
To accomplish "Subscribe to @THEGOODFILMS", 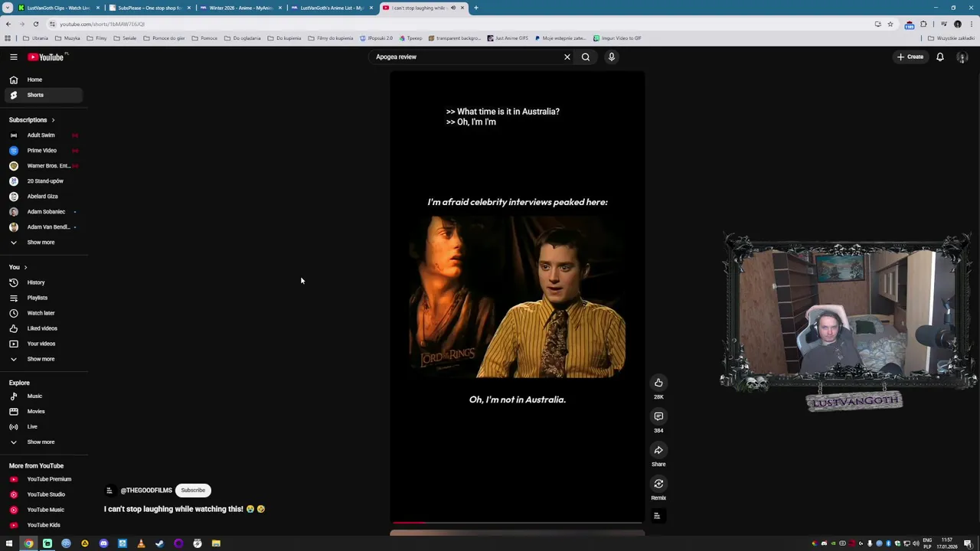I will click(x=193, y=491).
